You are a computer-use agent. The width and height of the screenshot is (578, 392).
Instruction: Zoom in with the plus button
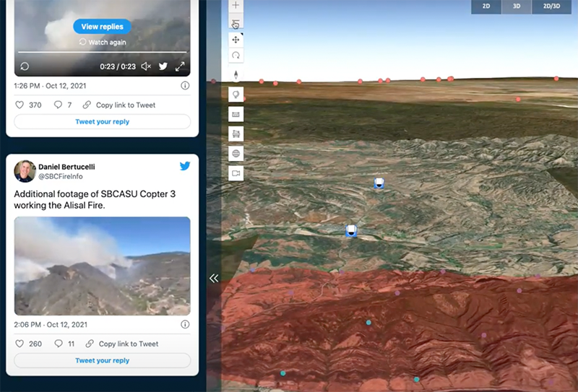[236, 5]
